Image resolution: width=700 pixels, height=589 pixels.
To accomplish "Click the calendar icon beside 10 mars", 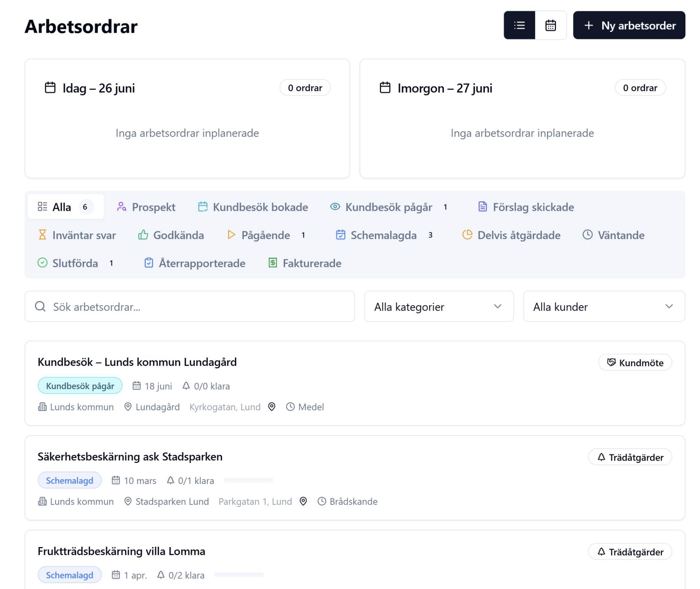I will click(x=116, y=480).
